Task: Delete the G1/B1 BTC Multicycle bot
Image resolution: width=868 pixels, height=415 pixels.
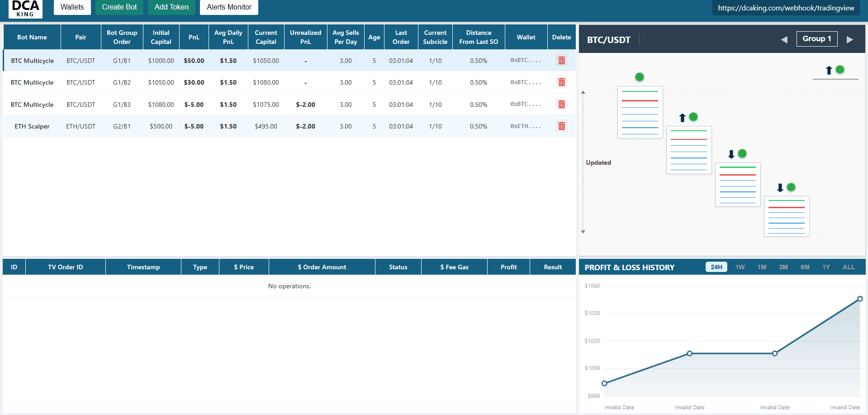Action: tap(561, 60)
